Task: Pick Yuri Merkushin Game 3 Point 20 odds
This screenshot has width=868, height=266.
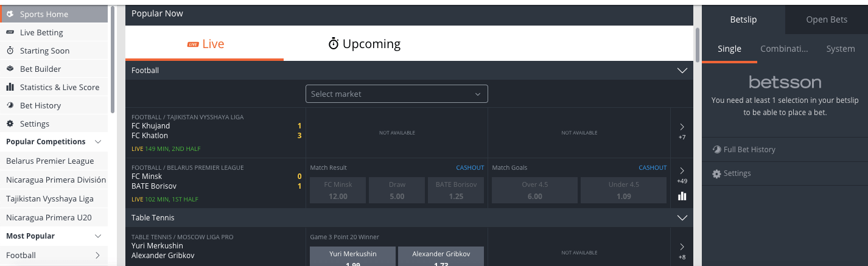Action: (x=353, y=256)
